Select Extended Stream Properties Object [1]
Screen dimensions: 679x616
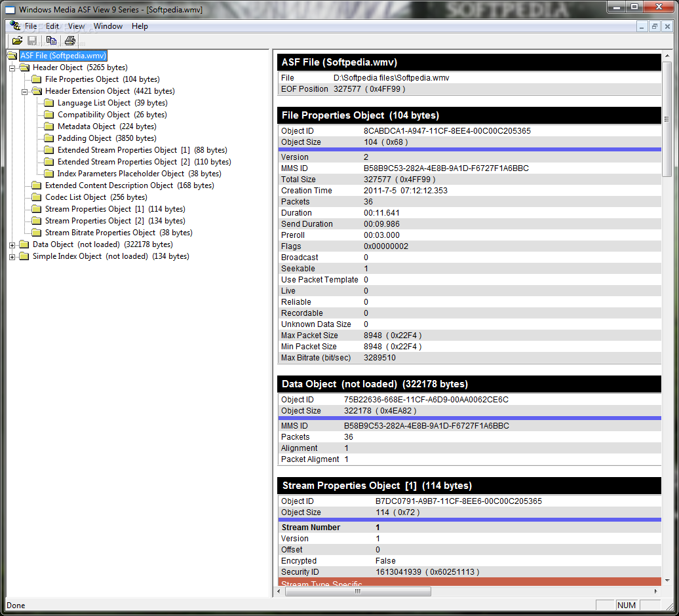pos(142,150)
